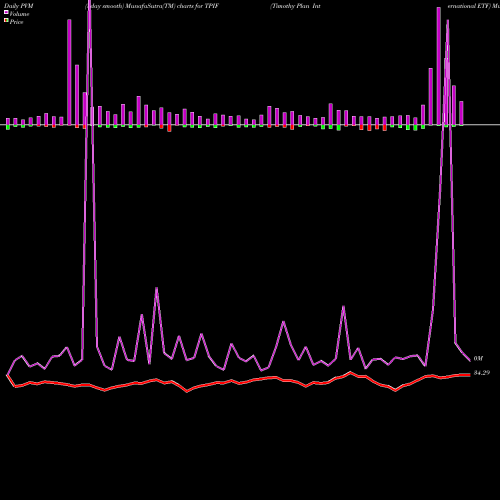
Task: Click the price value 34.29 label
Action: click(482, 373)
